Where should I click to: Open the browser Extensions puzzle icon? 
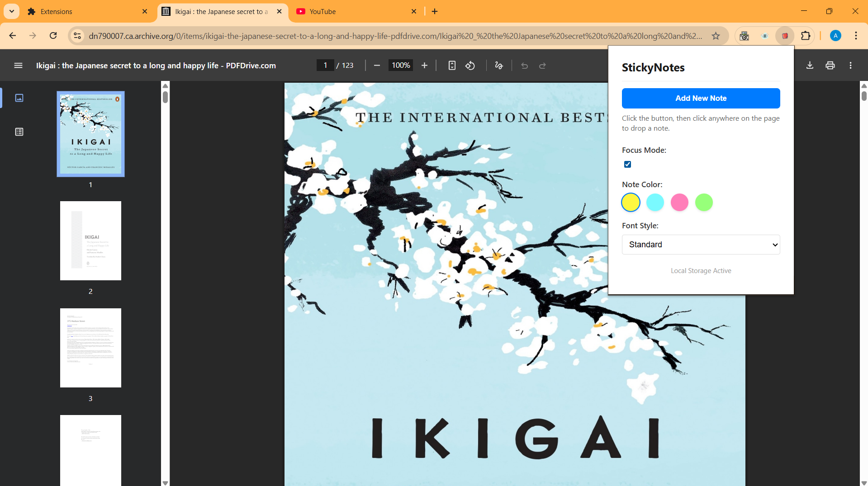click(x=806, y=36)
